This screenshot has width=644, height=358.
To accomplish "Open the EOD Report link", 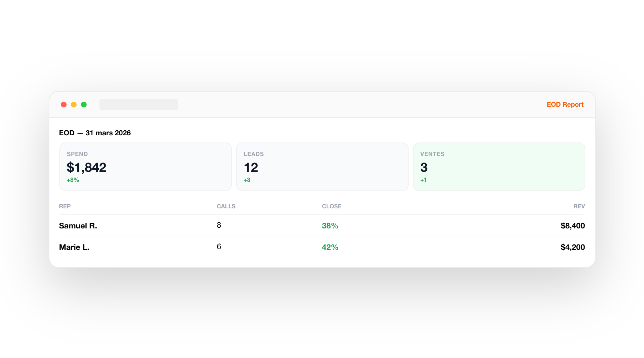I will pos(565,104).
